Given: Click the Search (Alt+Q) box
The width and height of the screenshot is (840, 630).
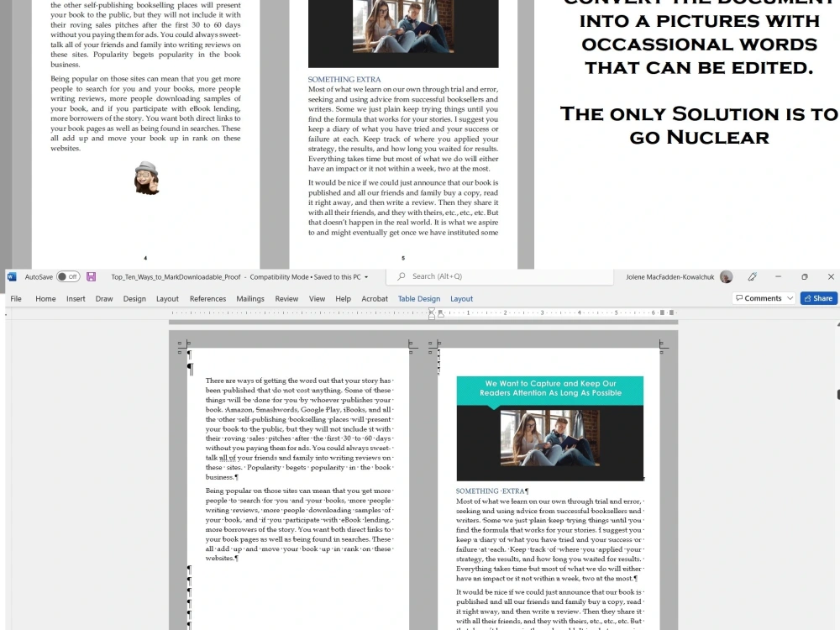Looking at the screenshot, I should [x=499, y=276].
